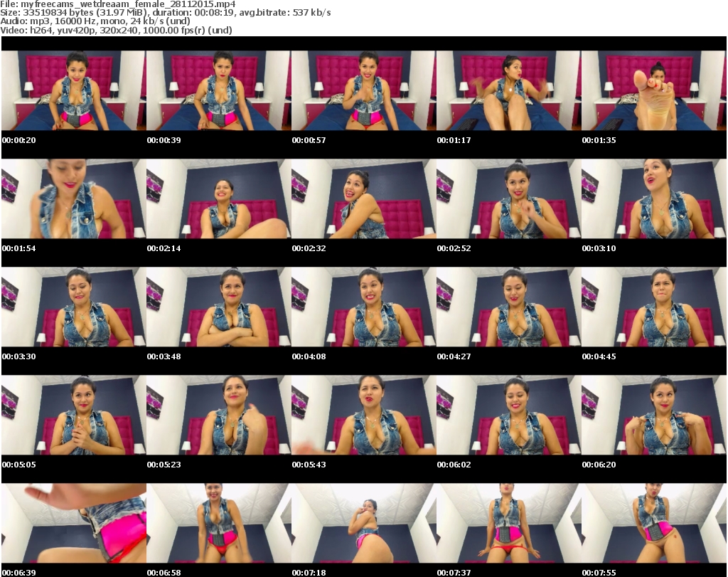Click the 00:07:55 timestamp label
Screen dimensions: 728x577
click(x=599, y=573)
